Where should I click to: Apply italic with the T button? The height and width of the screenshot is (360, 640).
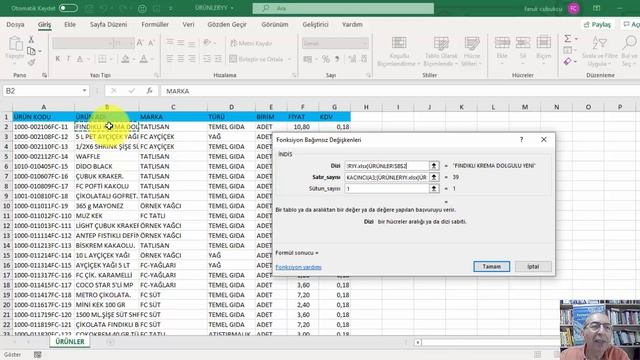tap(68, 59)
